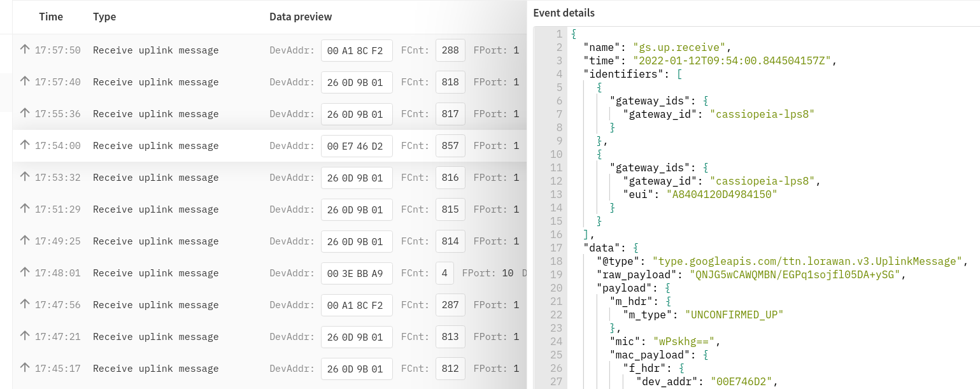This screenshot has height=389, width=980.
Task: Click the uplink arrow icon for 17:48:01
Action: click(x=25, y=272)
